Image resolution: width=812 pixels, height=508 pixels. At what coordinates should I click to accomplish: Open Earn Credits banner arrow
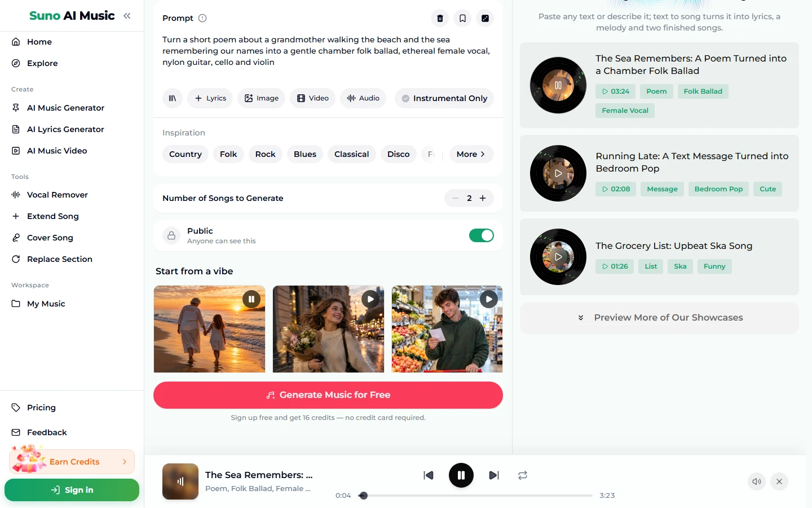[x=125, y=462]
